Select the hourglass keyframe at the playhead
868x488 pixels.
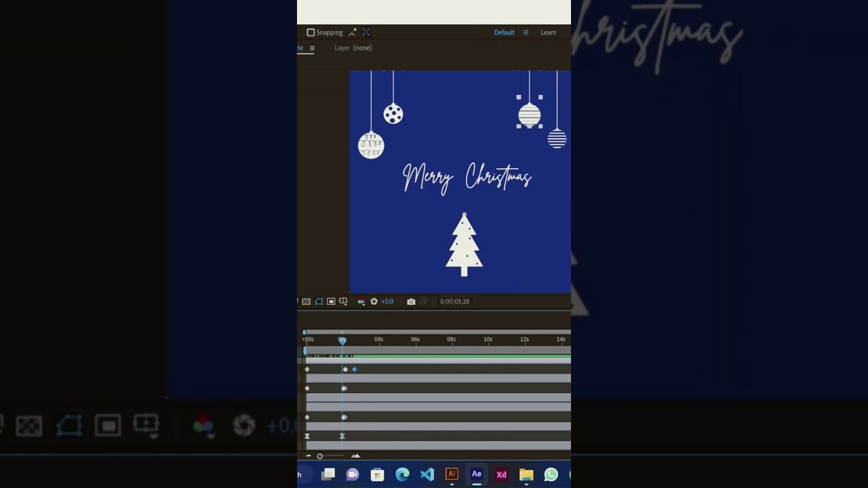342,436
